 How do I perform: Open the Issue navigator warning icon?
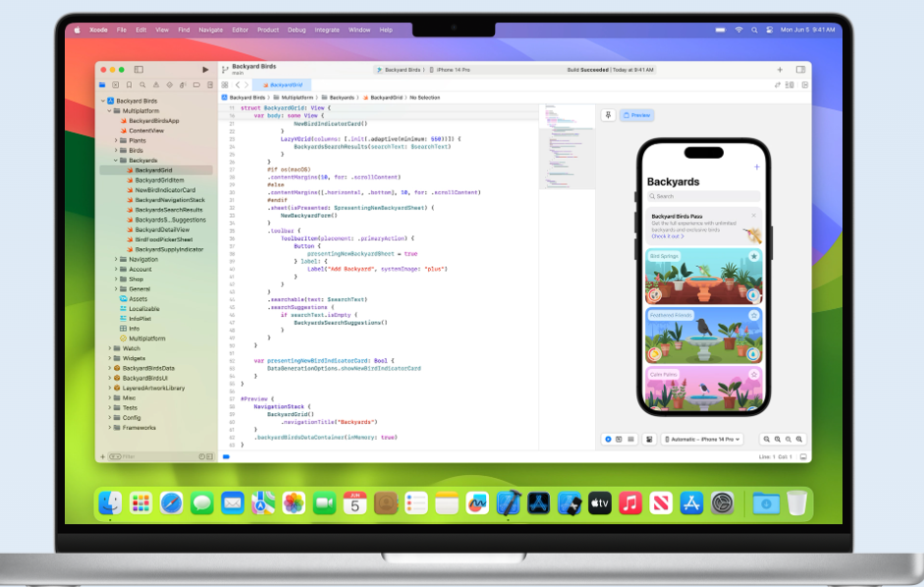pyautogui.click(x=156, y=84)
